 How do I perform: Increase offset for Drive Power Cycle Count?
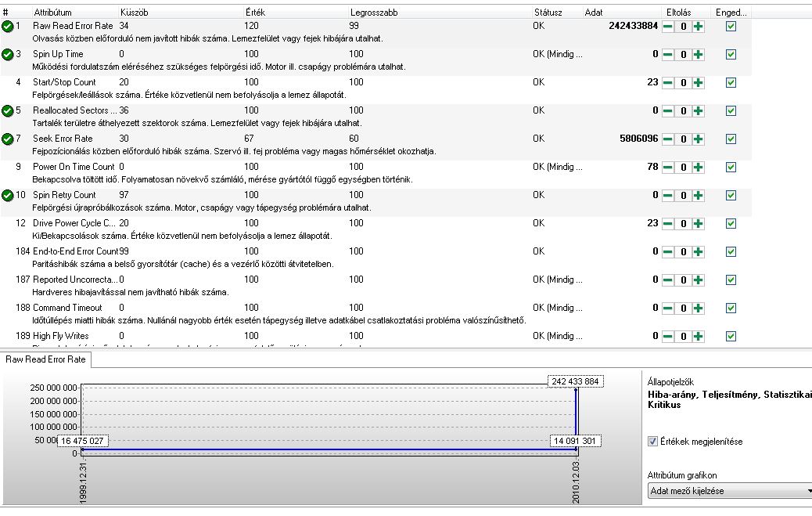[698, 223]
